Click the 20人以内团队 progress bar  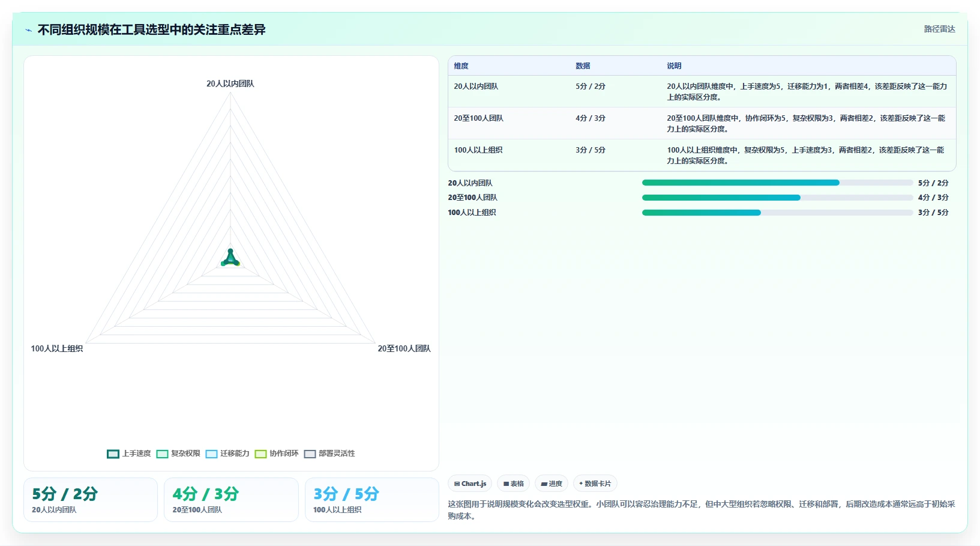tap(777, 183)
